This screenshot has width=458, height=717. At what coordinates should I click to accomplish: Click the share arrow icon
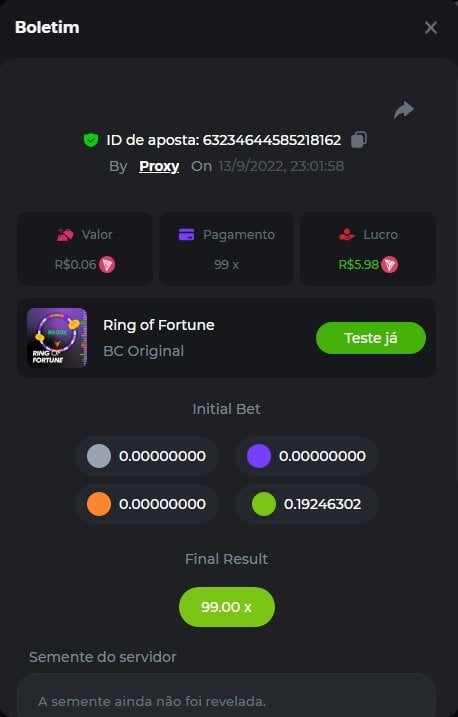point(404,110)
